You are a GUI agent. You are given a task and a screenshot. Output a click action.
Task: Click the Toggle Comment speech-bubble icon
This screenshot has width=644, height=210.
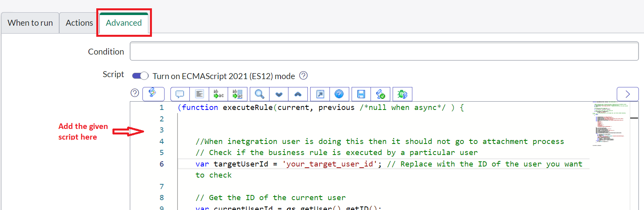click(180, 94)
